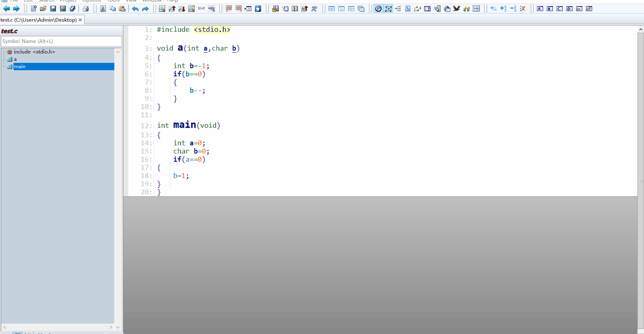Screen dimensions: 644x334
Task: Click the WWW lookup icon
Action: pos(211,9)
